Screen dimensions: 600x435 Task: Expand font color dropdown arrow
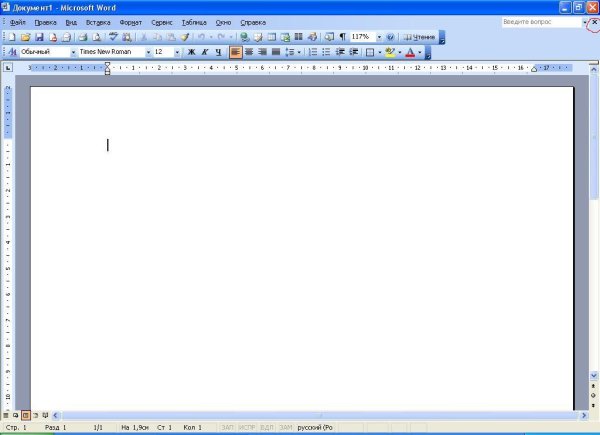(x=420, y=52)
